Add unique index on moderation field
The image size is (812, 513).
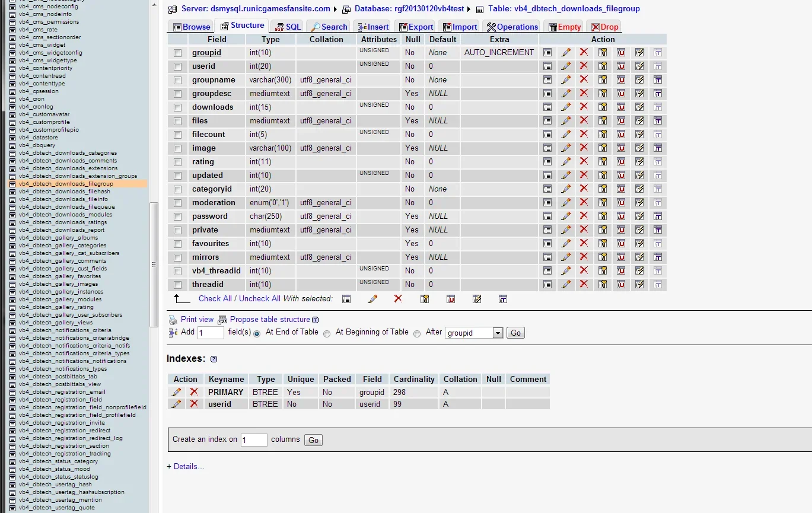621,202
